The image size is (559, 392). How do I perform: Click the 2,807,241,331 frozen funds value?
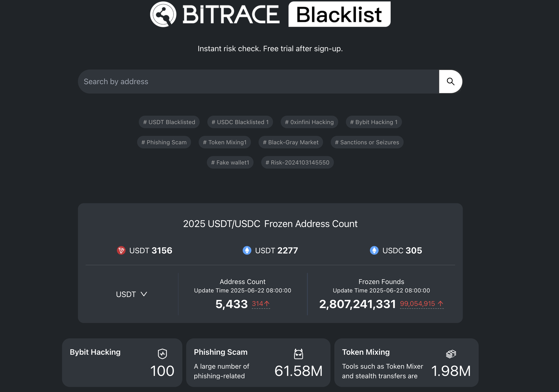[357, 304]
